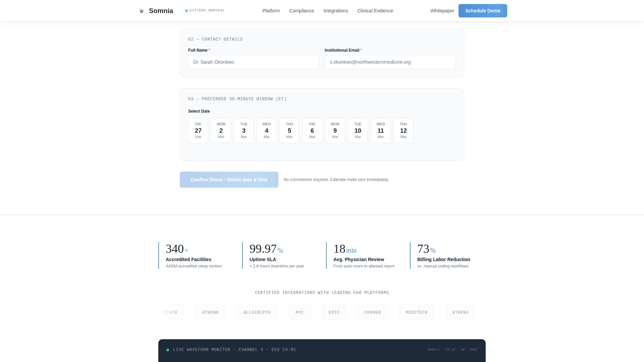This screenshot has width=644, height=362.
Task: Choose Friday 6 Mar date
Action: [312, 130]
